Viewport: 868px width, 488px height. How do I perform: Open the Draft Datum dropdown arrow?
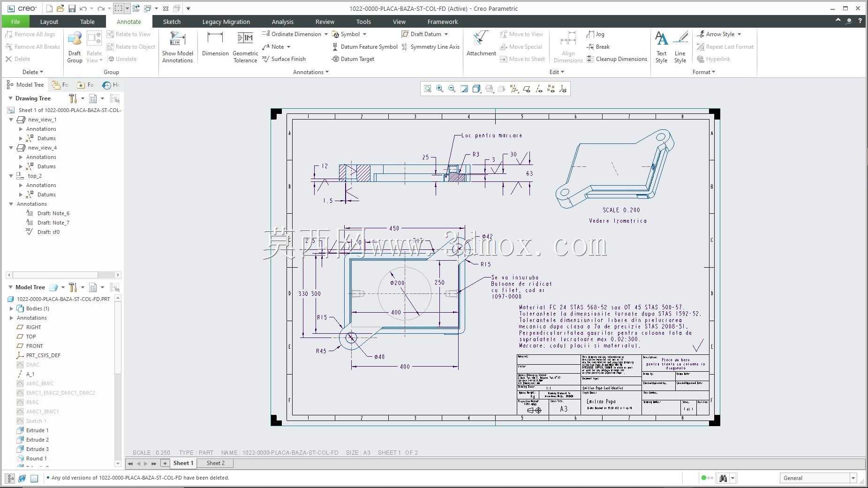coord(446,34)
